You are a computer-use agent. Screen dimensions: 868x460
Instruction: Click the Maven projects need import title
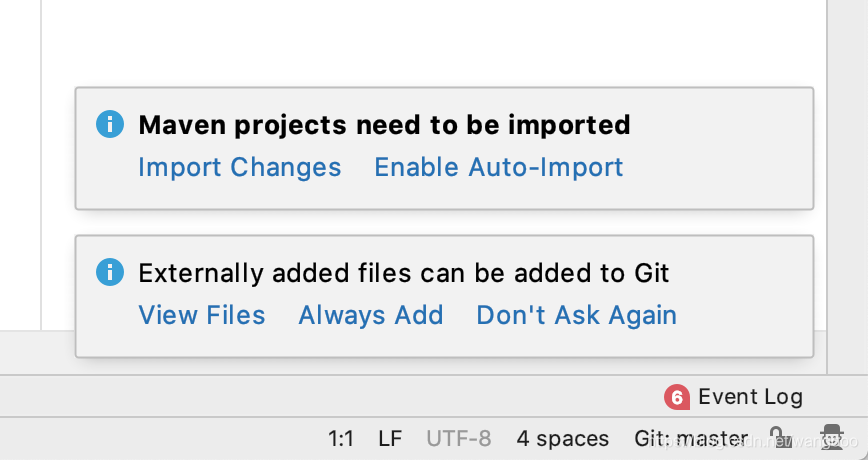tap(384, 125)
